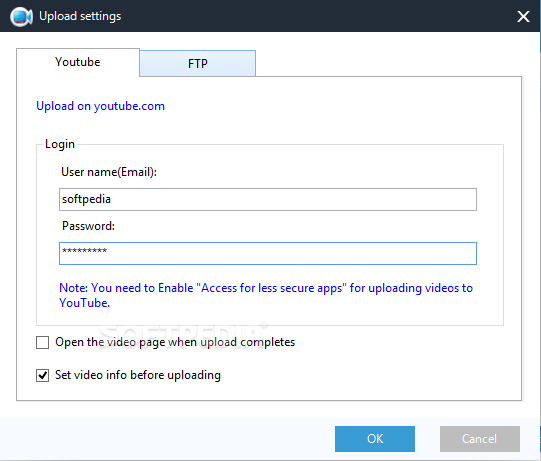Image resolution: width=541 pixels, height=461 pixels.
Task: Confirm settings with the OK button
Action: tap(375, 439)
